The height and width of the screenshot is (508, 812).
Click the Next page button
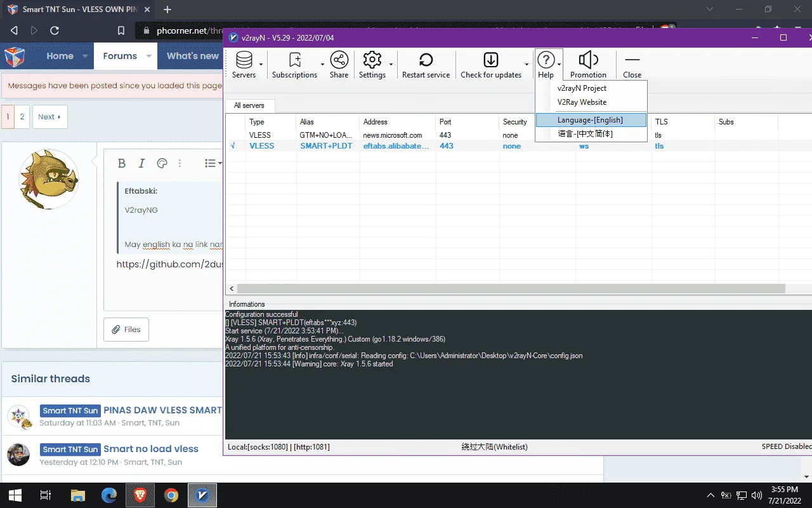[x=49, y=117]
